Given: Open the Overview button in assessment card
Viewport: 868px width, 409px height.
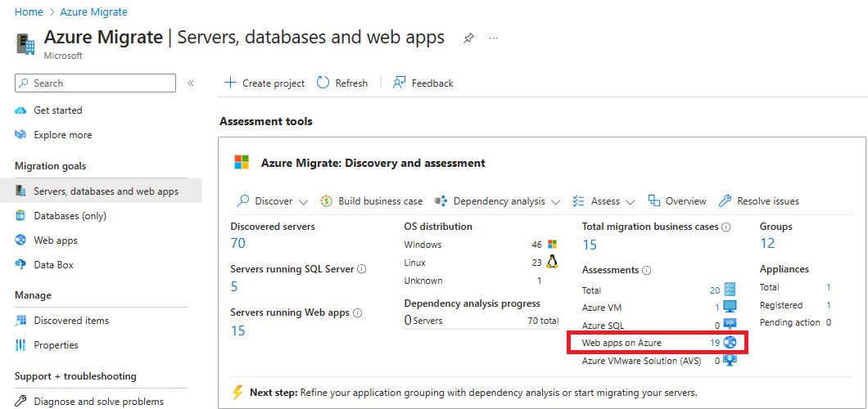Looking at the screenshot, I should pyautogui.click(x=677, y=201).
